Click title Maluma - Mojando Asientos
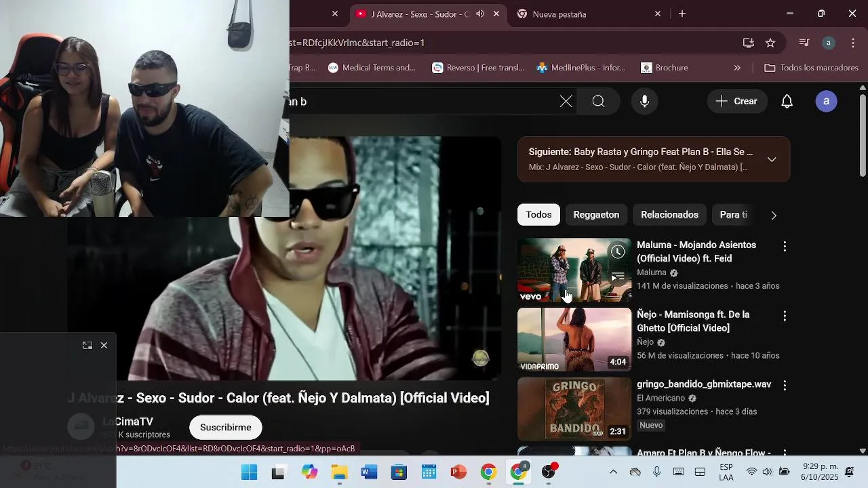 point(696,251)
